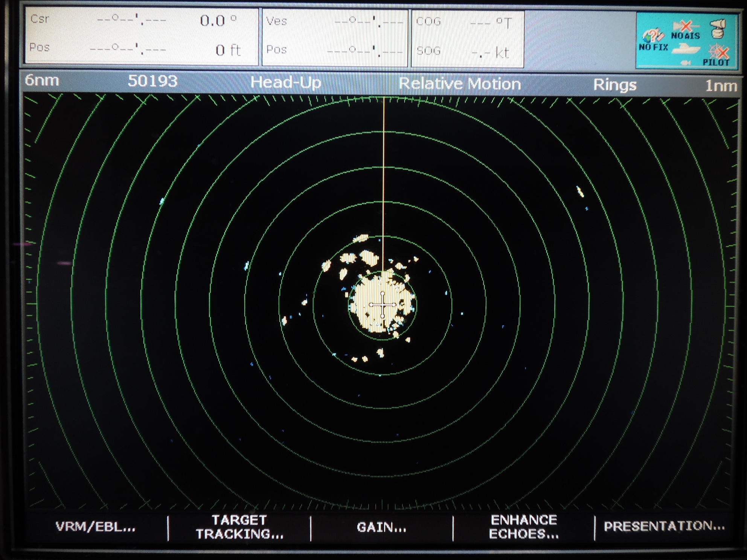This screenshot has height=560, width=747.
Task: Open the Target Tracking softkey menu
Action: tap(239, 527)
